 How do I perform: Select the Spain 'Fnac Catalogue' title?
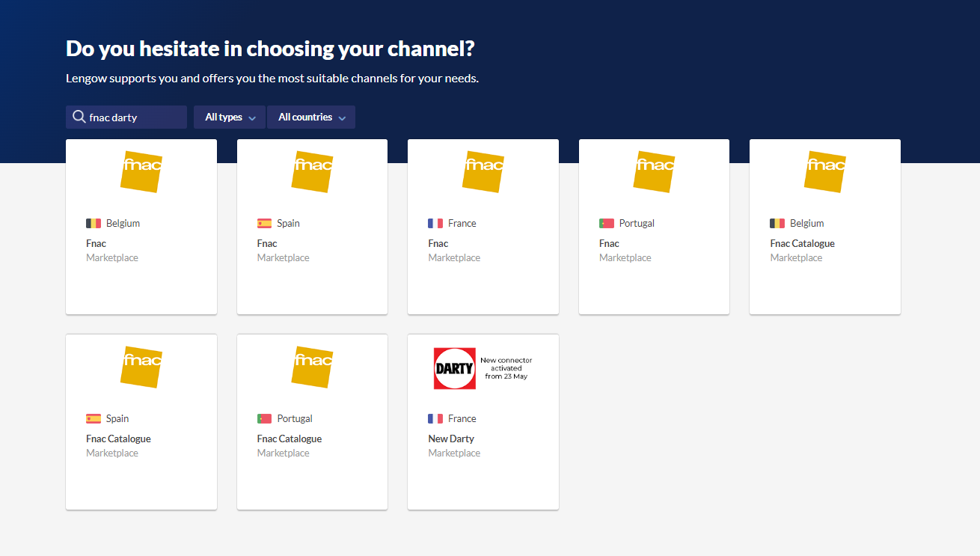tap(118, 439)
